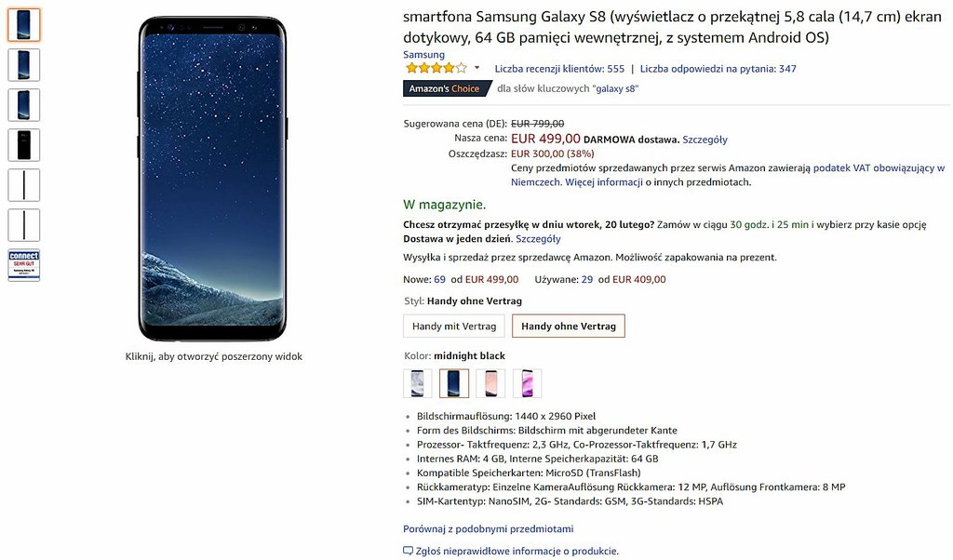Choose the midnight black color swatch
953x560 pixels.
coord(454,383)
